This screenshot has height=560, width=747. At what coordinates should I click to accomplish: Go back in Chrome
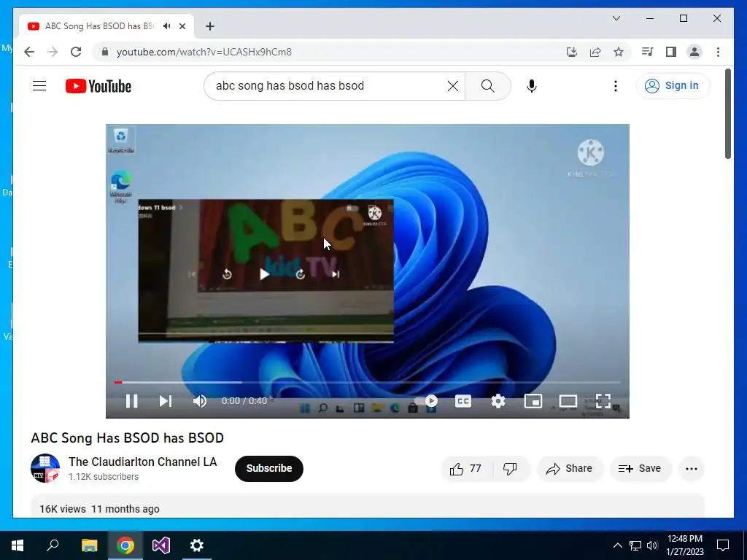pyautogui.click(x=29, y=52)
